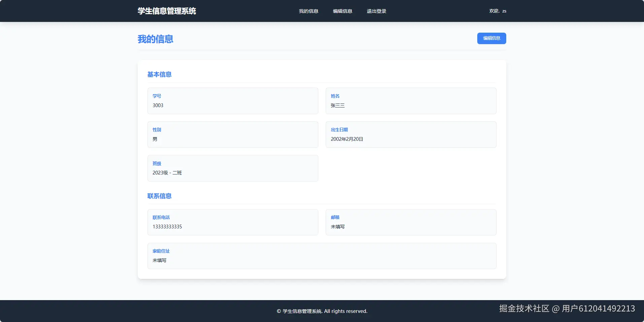Image resolution: width=644 pixels, height=322 pixels.
Task: Click the 学号 card showing 3003
Action: click(232, 101)
